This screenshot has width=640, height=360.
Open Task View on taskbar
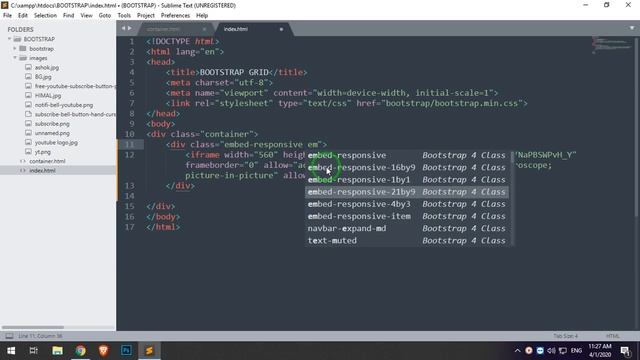pos(34,351)
